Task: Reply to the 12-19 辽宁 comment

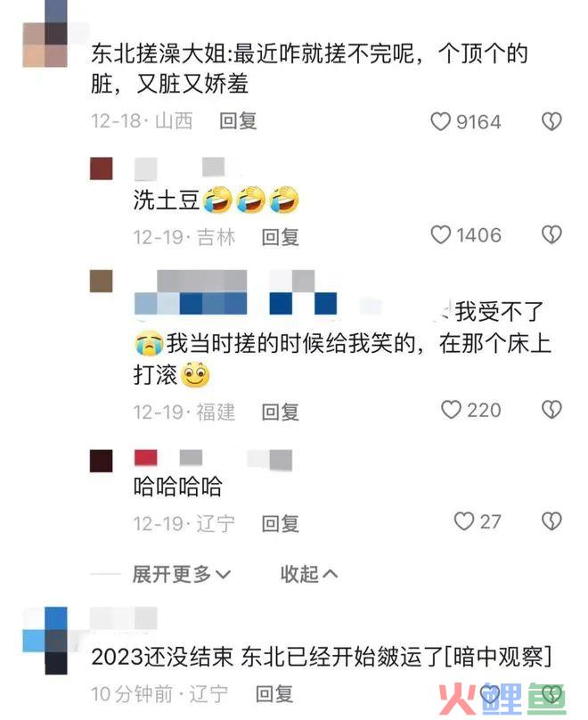Action: click(x=280, y=523)
